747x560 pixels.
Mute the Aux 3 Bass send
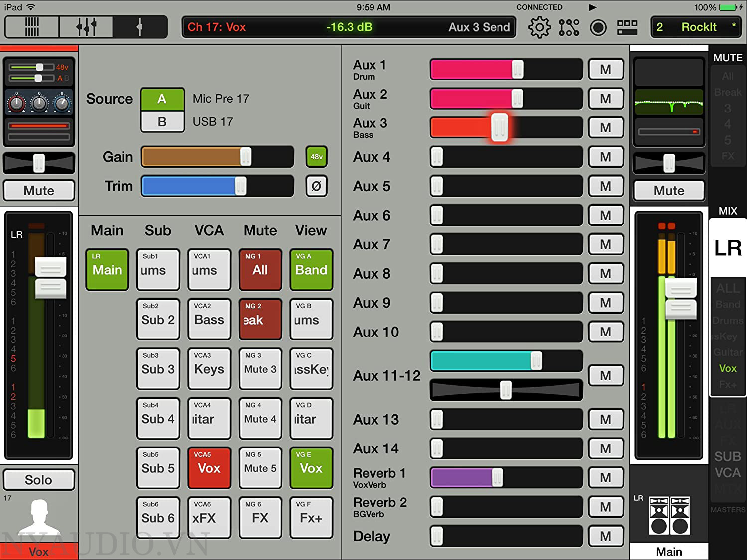(x=605, y=128)
